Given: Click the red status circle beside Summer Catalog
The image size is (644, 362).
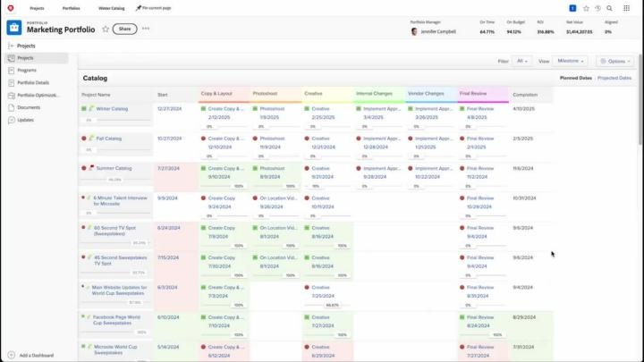Looking at the screenshot, I should 84,168.
